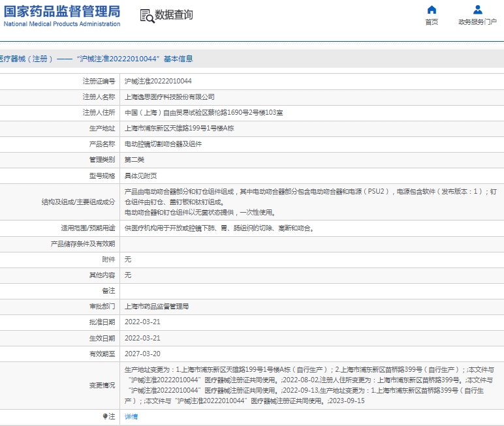Viewport: 504px width, 426px height.
Task: Select expiry date 2027-03-20
Action: point(142,354)
